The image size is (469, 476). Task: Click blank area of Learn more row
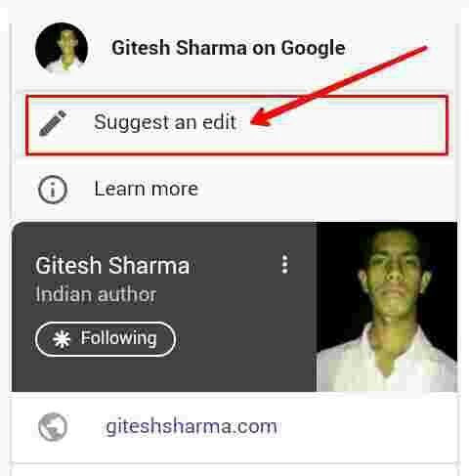[x=325, y=190]
